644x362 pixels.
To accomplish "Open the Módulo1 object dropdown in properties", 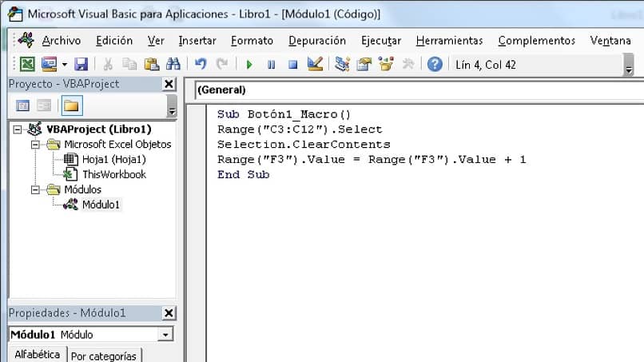I will pyautogui.click(x=165, y=335).
